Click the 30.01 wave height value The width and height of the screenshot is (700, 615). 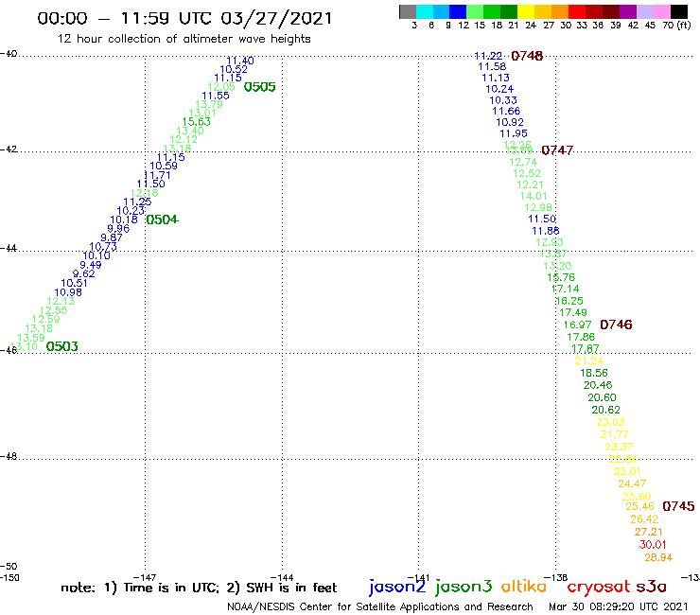653,544
